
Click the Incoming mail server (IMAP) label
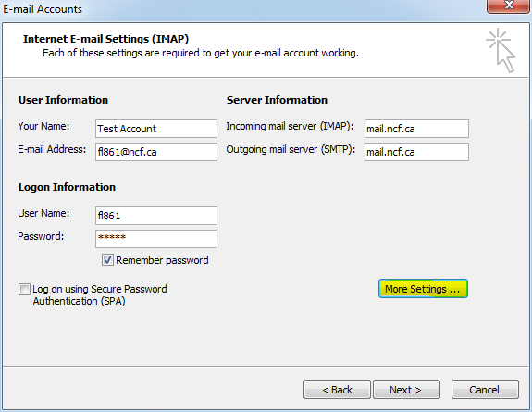coord(290,126)
